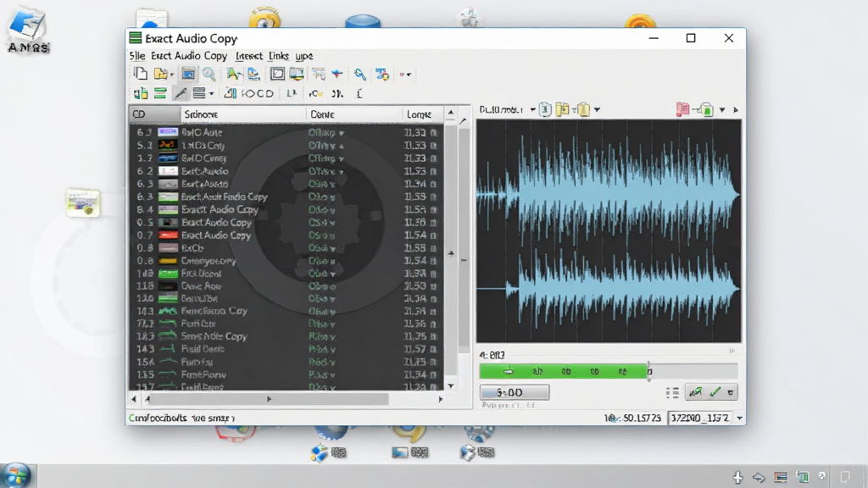Select the Exact Audt Fudio Copy row

coord(287,197)
